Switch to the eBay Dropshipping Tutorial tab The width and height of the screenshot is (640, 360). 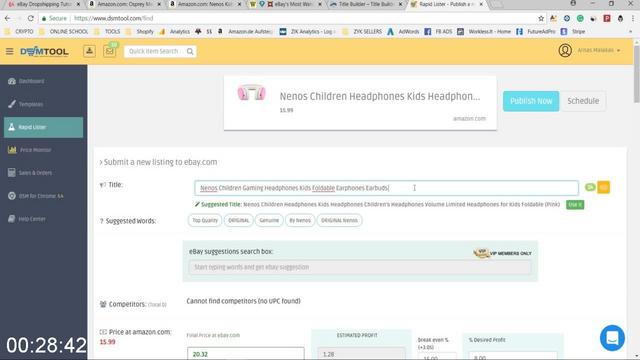pyautogui.click(x=44, y=4)
